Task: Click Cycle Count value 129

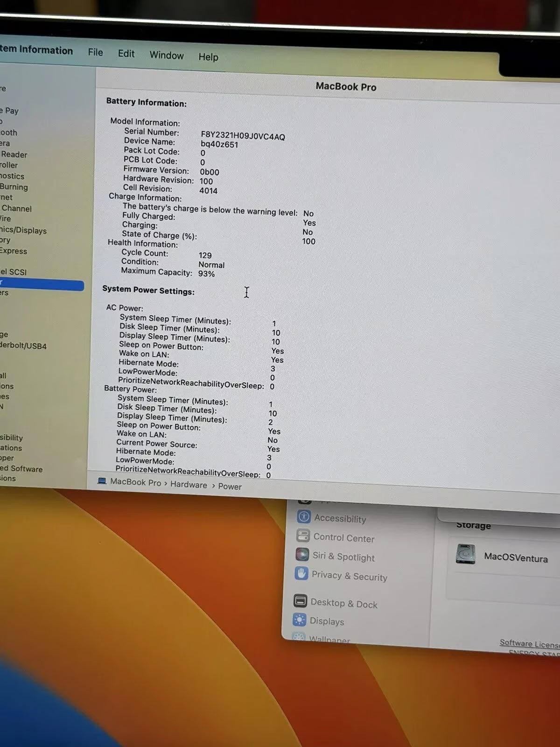Action: point(205,255)
